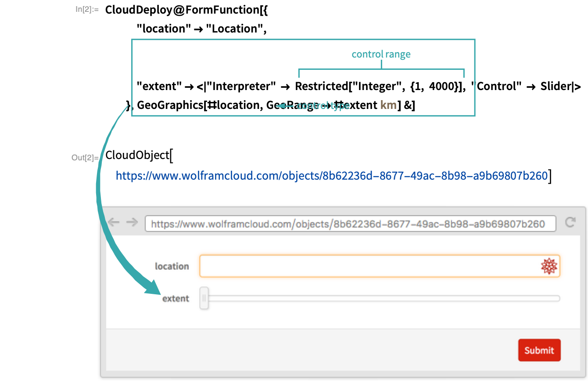The height and width of the screenshot is (383, 588).
Task: Click the far right end of extent slider track
Action: coord(557,299)
